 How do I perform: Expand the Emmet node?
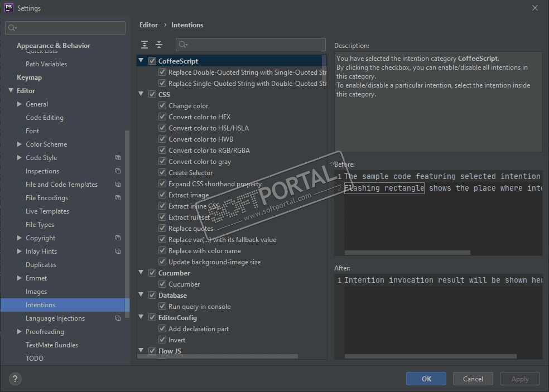point(20,278)
